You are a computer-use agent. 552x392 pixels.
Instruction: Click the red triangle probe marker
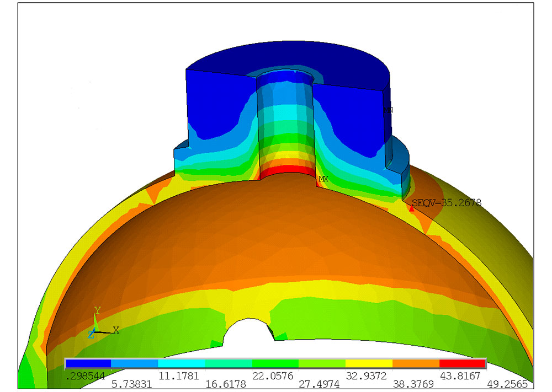(x=411, y=208)
